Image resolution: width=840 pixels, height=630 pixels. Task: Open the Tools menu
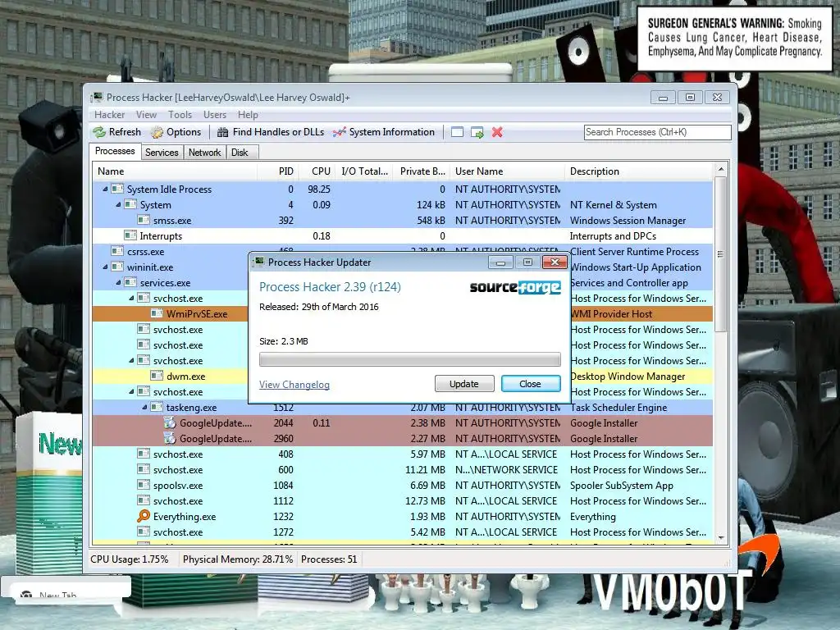point(180,115)
